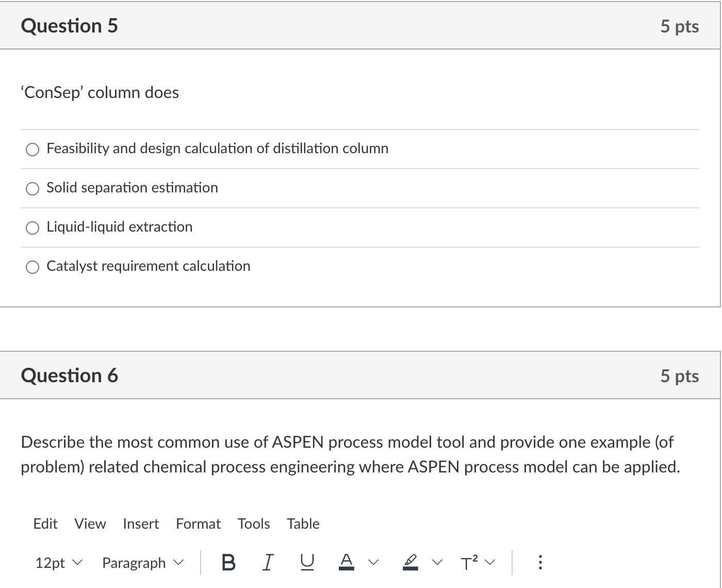Open the Edit menu
The image size is (722, 588).
(45, 524)
